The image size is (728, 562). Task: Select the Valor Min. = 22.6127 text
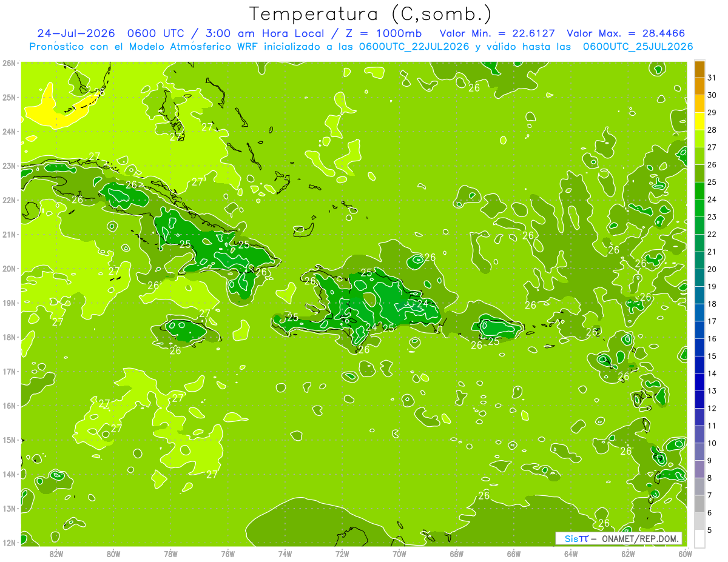click(496, 33)
